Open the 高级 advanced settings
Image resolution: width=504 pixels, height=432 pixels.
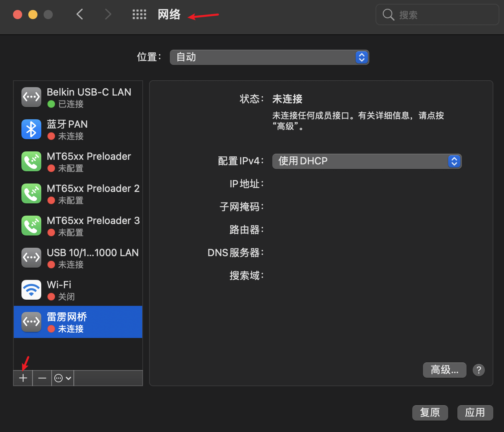click(x=444, y=370)
